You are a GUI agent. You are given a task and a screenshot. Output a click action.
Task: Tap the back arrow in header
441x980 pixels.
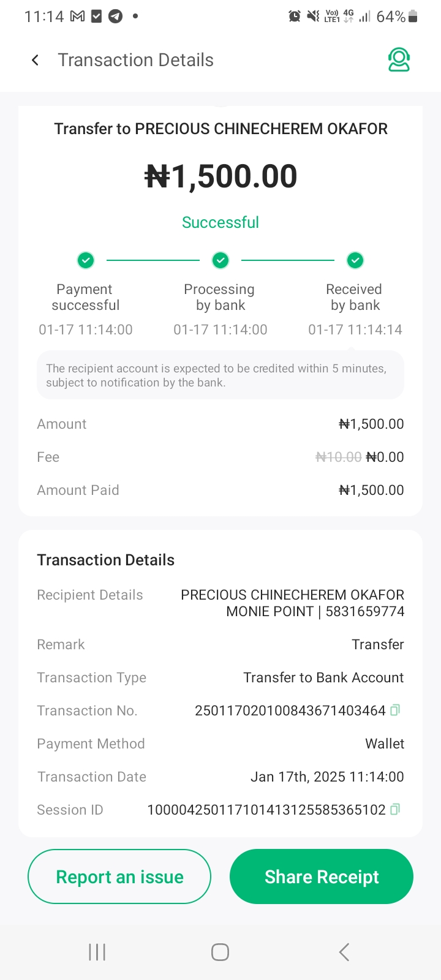pyautogui.click(x=36, y=60)
